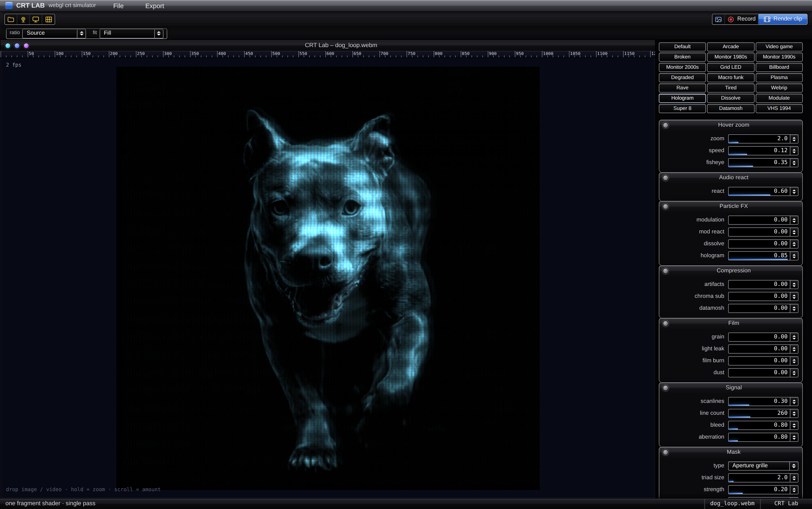The height and width of the screenshot is (509, 812).
Task: Open a file with the folder icon
Action: (x=11, y=19)
